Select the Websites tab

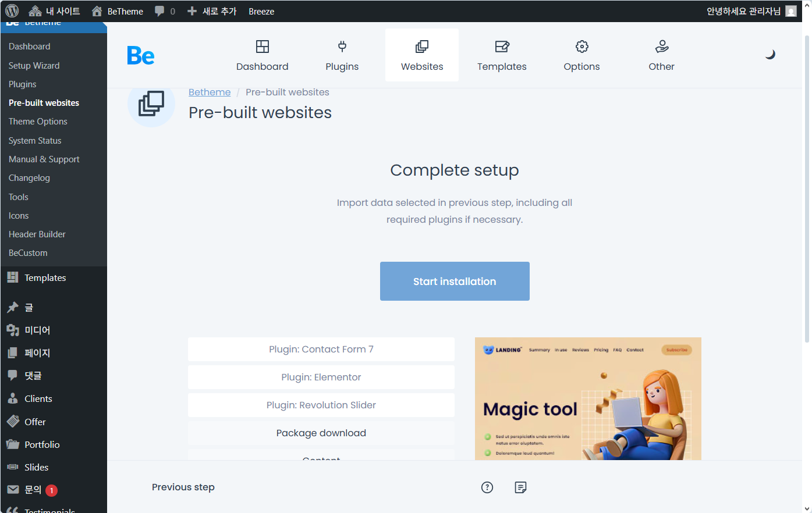(422, 55)
